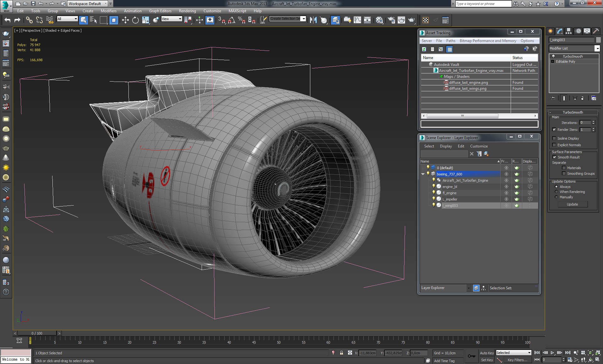Viewport: 603px width, 364px height.
Task: Click the object color swatch beside l_wing003
Action: (x=598, y=40)
